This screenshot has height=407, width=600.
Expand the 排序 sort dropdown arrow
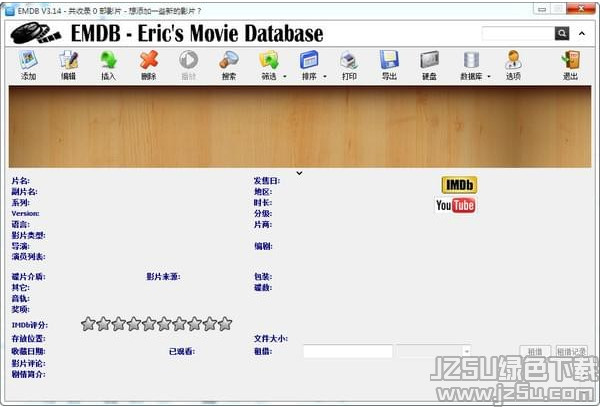325,77
